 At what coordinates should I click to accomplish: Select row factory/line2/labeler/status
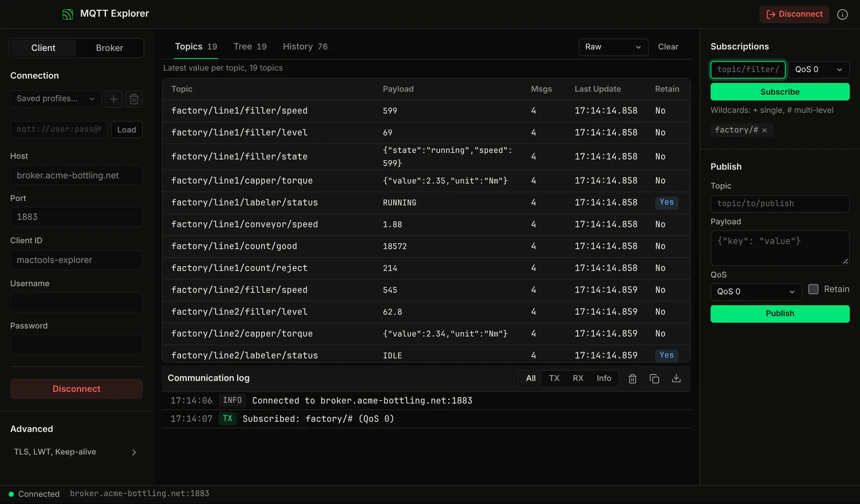coord(426,354)
